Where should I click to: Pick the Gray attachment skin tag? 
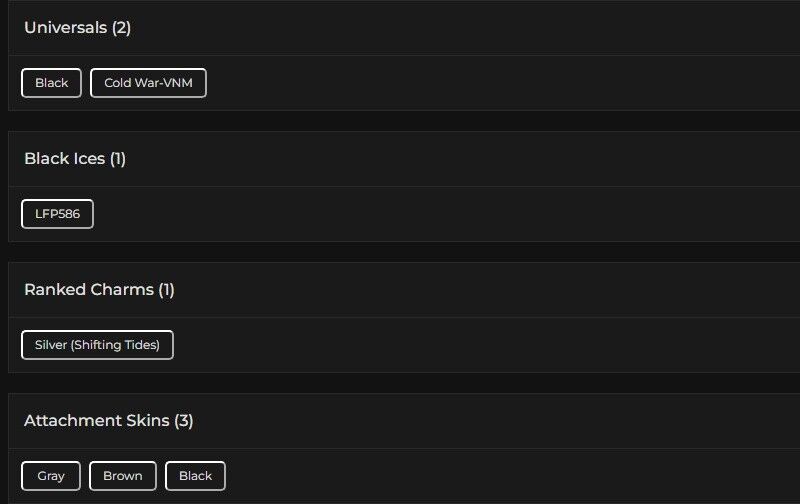click(x=51, y=476)
